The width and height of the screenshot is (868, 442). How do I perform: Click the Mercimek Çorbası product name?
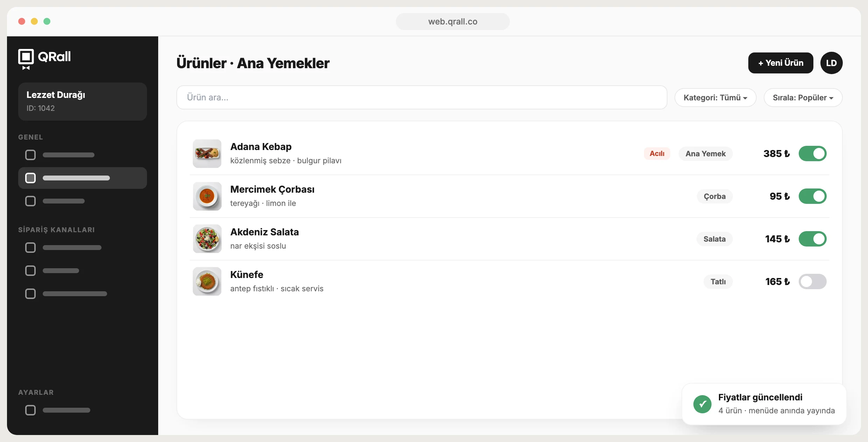[x=272, y=189]
